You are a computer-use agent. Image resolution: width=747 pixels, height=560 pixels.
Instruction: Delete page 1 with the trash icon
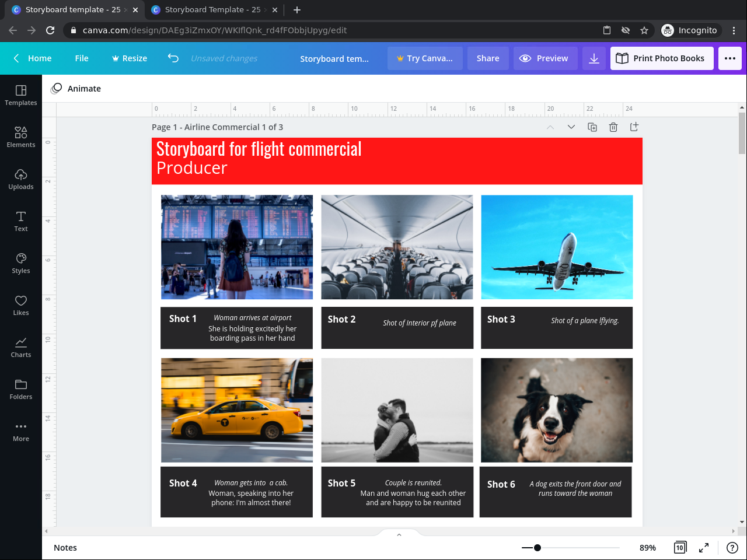(613, 127)
